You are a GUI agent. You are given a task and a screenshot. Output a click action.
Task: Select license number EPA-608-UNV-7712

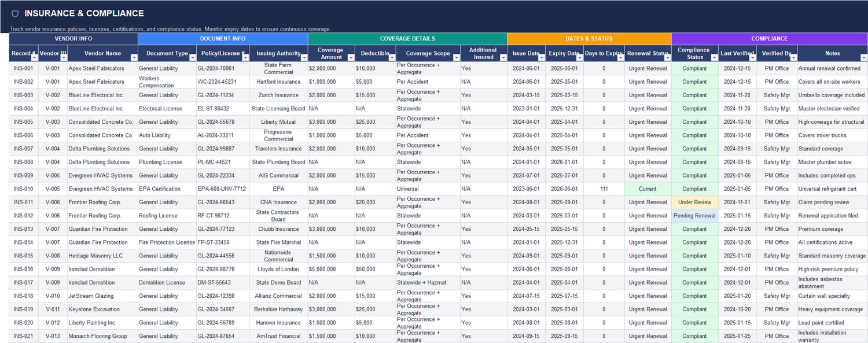222,189
